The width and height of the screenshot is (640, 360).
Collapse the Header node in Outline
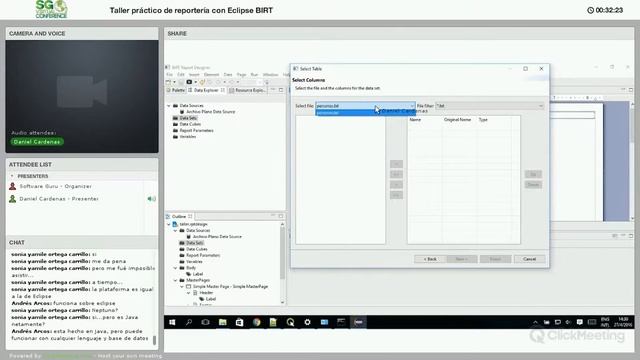point(189,293)
